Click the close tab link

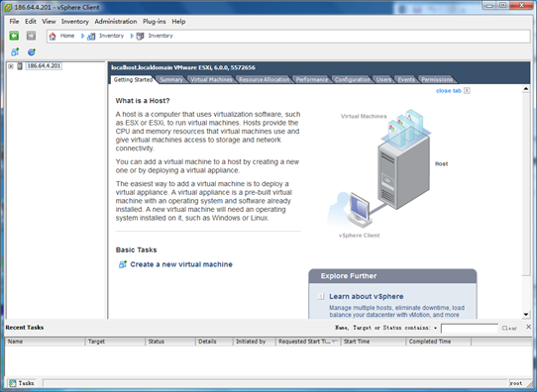click(449, 91)
